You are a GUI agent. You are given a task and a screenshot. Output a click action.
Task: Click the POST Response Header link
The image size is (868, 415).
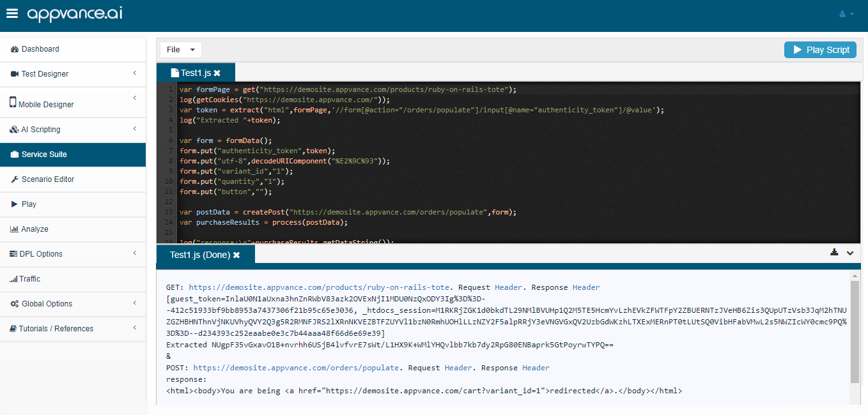536,368
